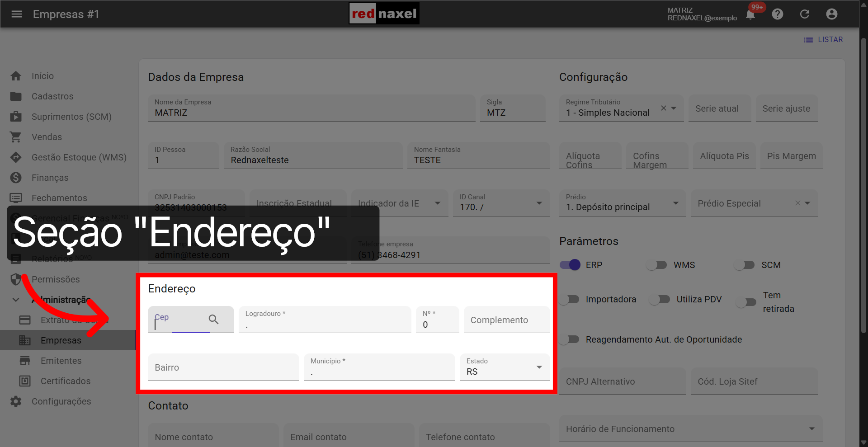Refresh using the reload icon

(x=805, y=14)
